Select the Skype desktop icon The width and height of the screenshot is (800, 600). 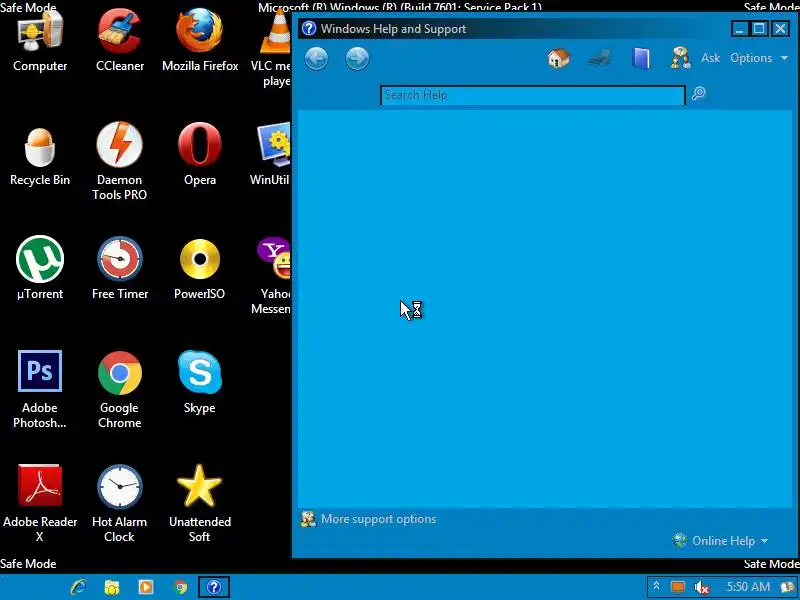(200, 382)
